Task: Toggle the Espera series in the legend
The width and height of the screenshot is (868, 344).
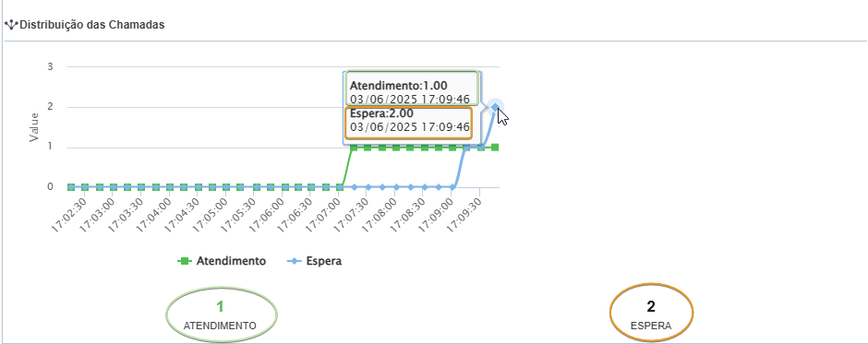Action: point(314,261)
